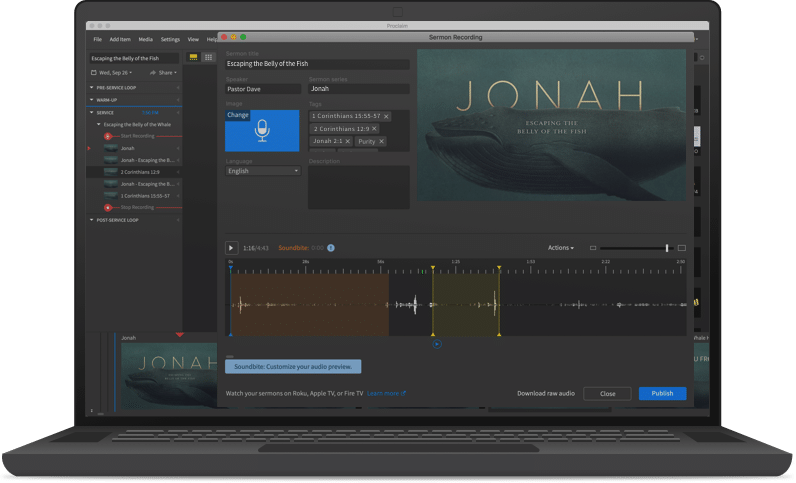Click the Soundbite customize audio preview tooltip
This screenshot has height=483, width=796.
click(x=293, y=367)
